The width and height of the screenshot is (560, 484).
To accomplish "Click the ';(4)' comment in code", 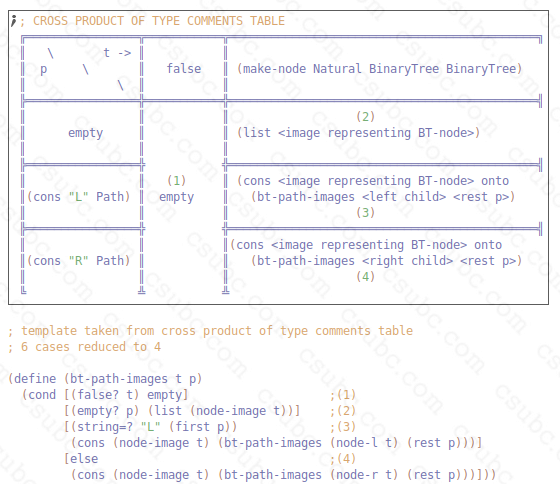I will tap(343, 459).
